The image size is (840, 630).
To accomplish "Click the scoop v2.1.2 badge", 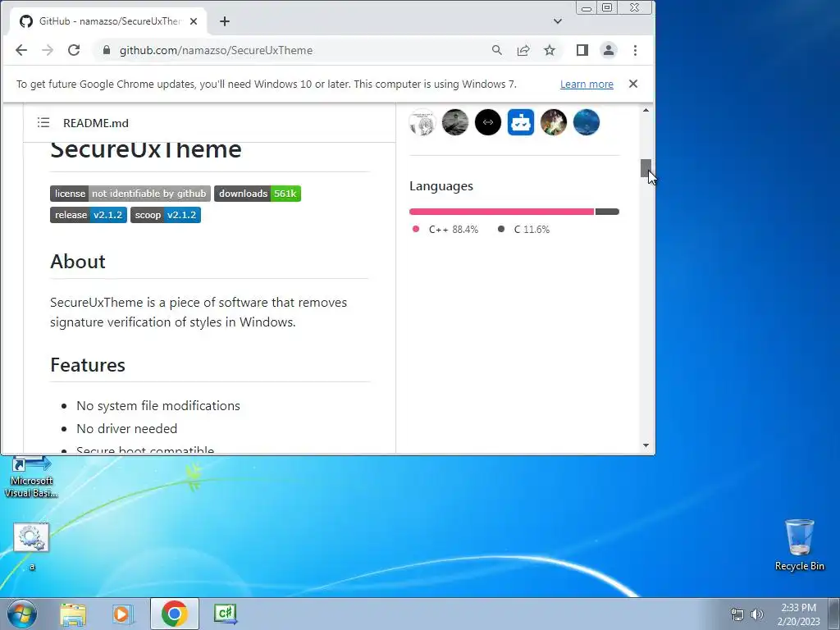I will click(166, 215).
